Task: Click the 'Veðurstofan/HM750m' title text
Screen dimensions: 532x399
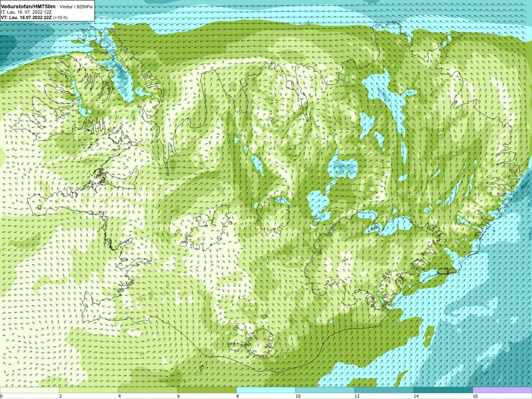Action: pos(28,7)
